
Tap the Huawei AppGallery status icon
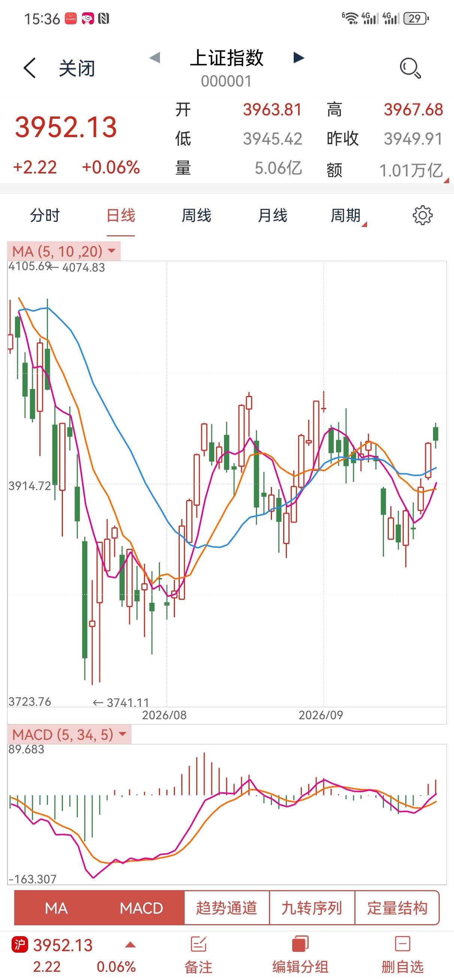[x=71, y=18]
